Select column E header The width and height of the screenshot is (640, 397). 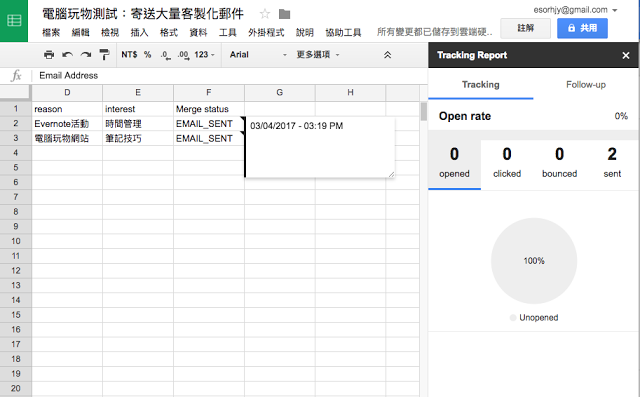pyautogui.click(x=138, y=93)
